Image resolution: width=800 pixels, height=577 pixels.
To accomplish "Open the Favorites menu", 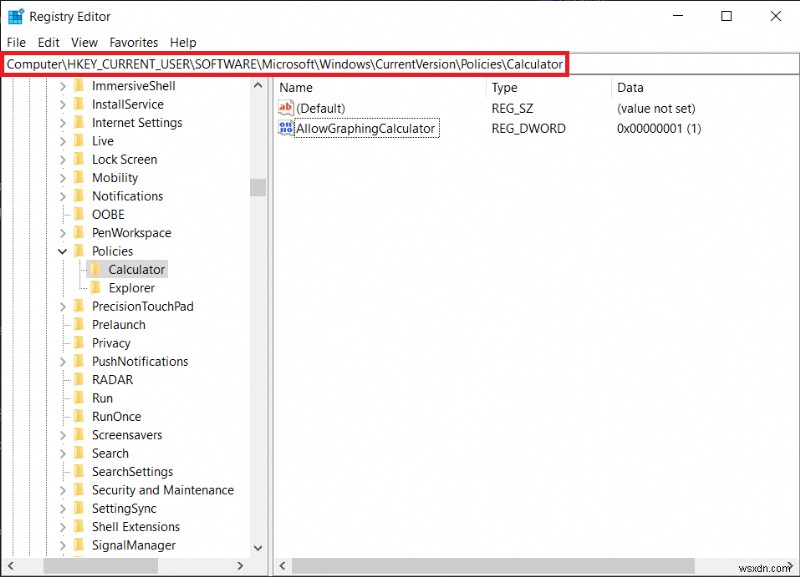I will pos(134,42).
